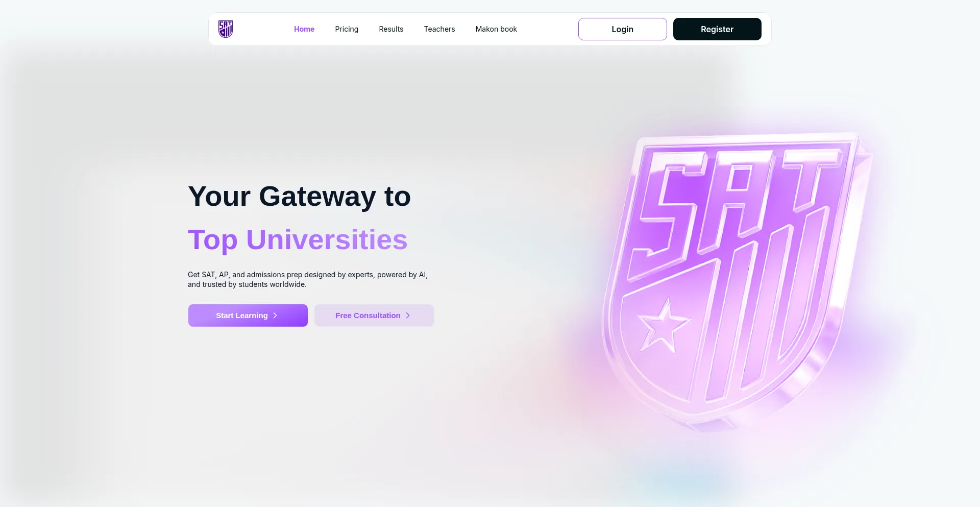Click the "Get SAT, AP, and admissions" text line
Screen dimensions: 980x507
point(308,275)
